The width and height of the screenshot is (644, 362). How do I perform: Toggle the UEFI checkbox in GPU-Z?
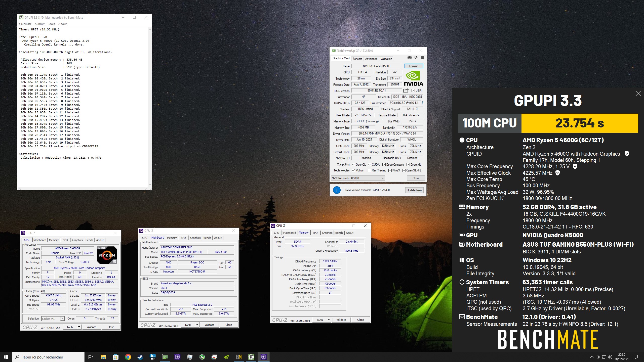413,91
